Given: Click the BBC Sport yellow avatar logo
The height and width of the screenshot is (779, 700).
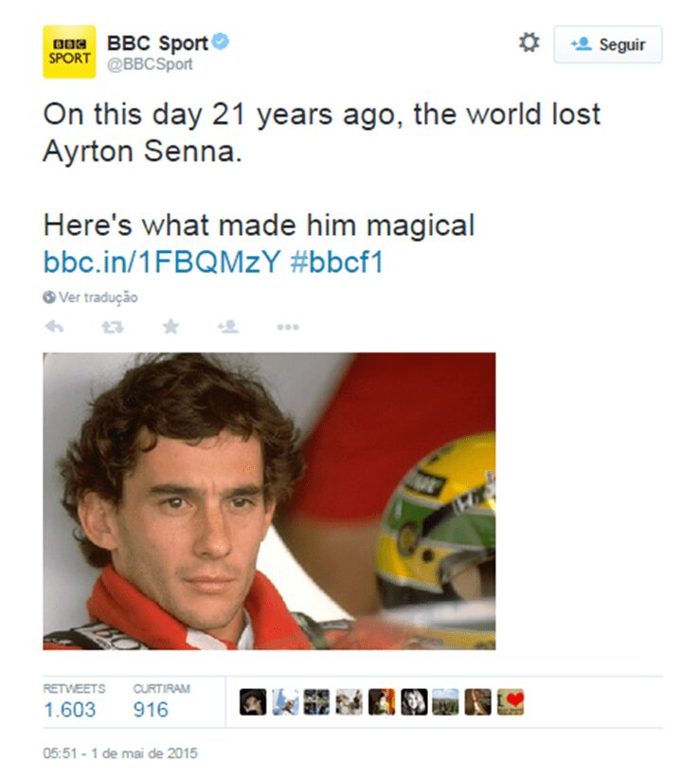Looking at the screenshot, I should [x=69, y=51].
